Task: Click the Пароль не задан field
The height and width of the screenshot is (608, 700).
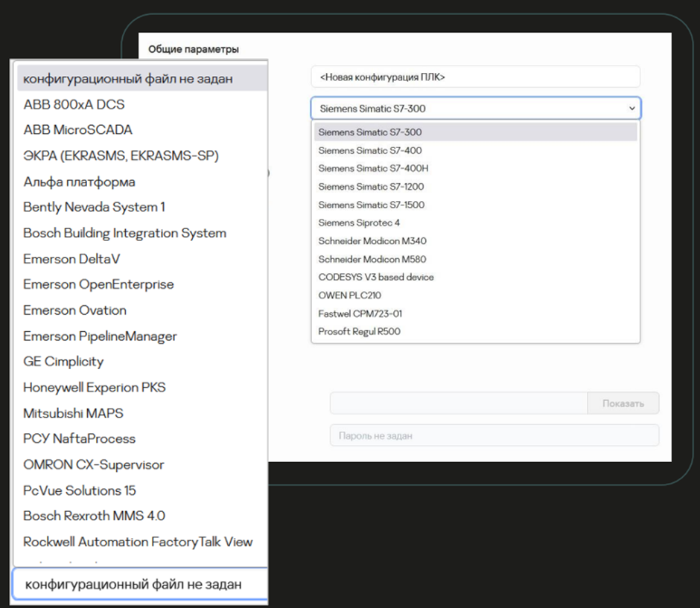Action: (x=494, y=435)
